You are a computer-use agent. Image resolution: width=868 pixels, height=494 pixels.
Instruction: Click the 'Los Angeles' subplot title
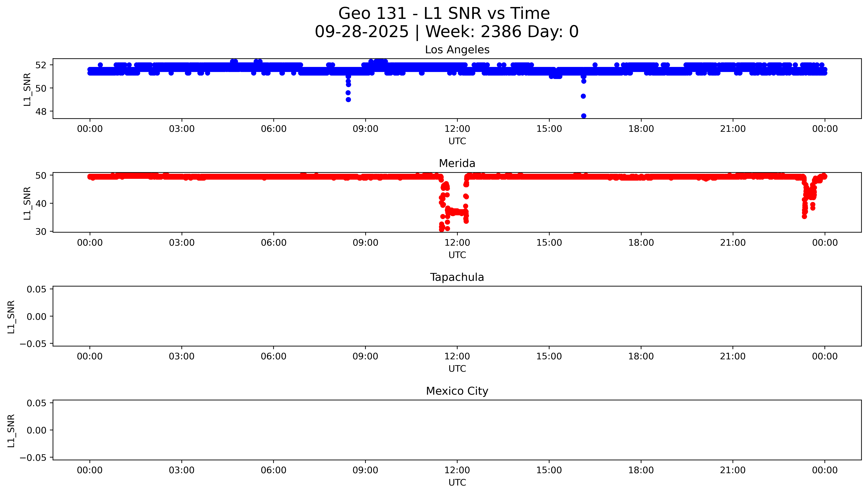click(457, 50)
